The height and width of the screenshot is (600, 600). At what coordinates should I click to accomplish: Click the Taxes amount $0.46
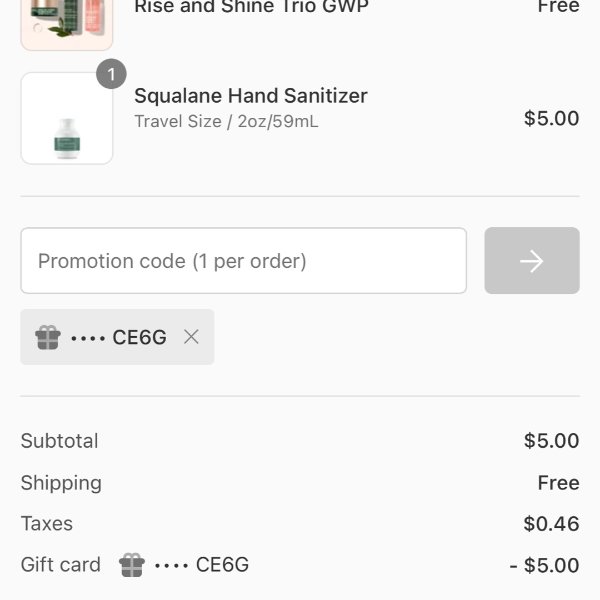pos(551,523)
